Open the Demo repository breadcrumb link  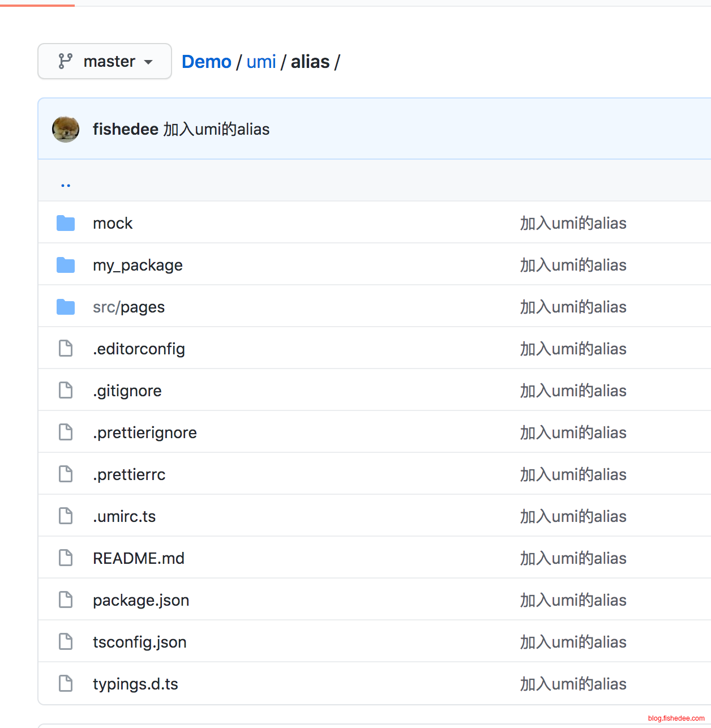click(206, 62)
